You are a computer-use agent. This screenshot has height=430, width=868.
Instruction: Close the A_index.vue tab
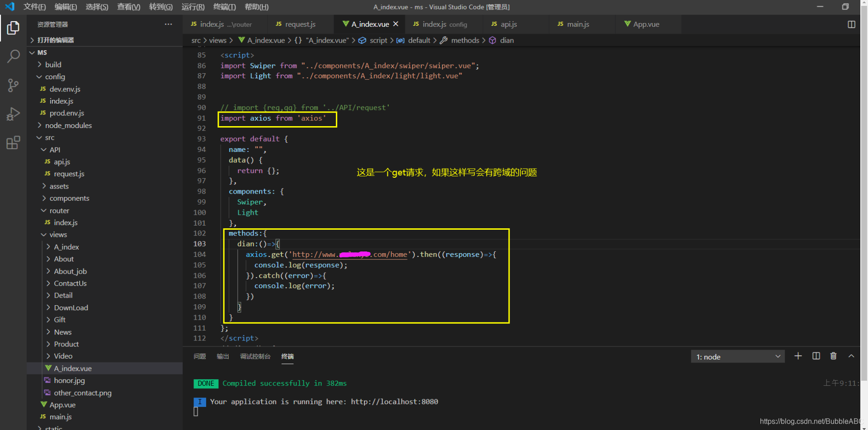pos(396,24)
